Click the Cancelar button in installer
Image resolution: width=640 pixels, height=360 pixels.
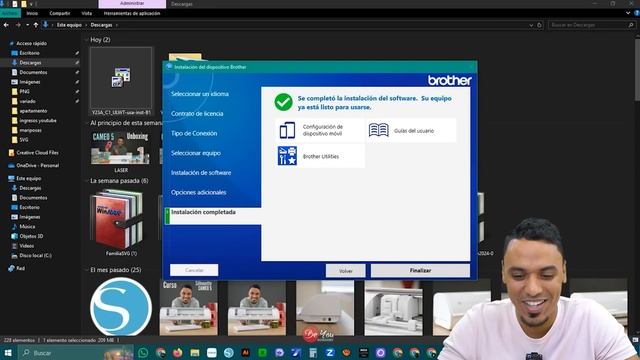point(194,270)
